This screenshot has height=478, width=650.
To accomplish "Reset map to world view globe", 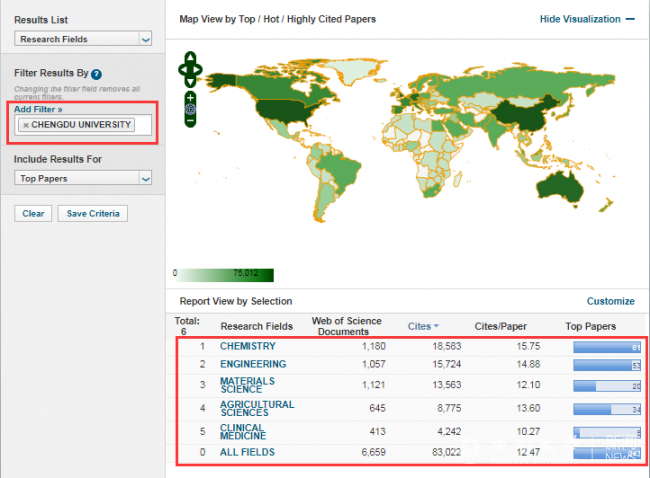I will pos(190,109).
